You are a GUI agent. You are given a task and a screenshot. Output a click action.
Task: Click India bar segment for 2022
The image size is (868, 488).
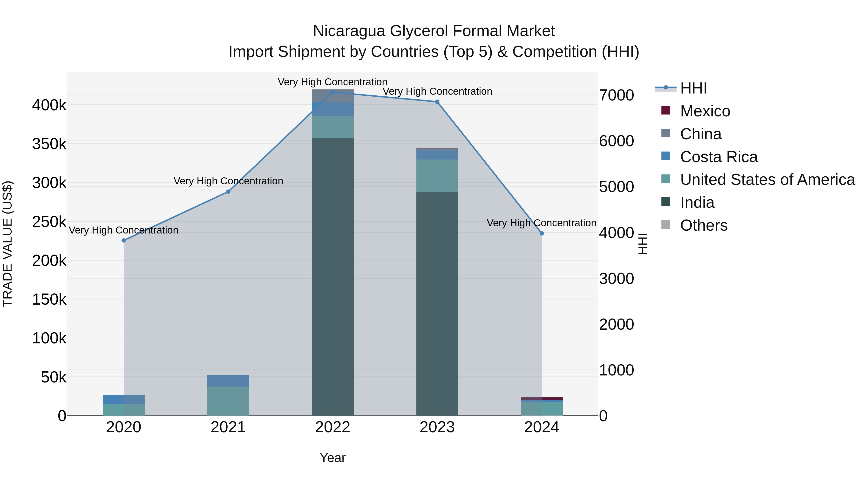pyautogui.click(x=332, y=277)
